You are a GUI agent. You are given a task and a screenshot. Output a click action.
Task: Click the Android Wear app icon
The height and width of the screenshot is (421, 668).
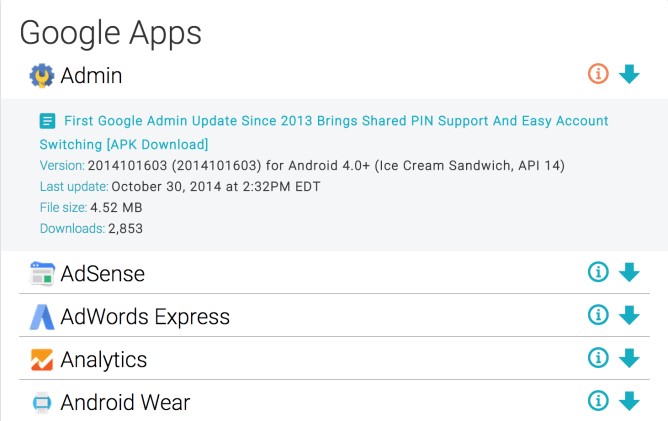click(x=42, y=403)
